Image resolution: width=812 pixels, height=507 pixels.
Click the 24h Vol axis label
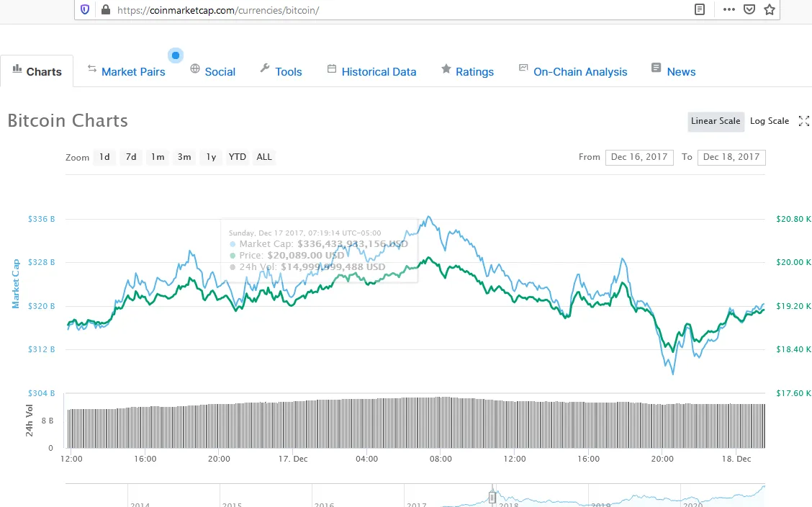29,421
